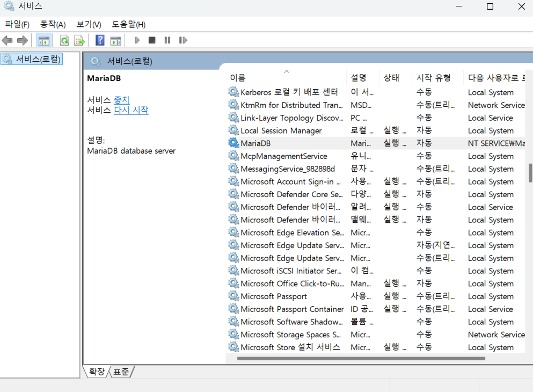Restart the service with the restart icon
Image resolution: width=533 pixels, height=392 pixels.
[183, 40]
